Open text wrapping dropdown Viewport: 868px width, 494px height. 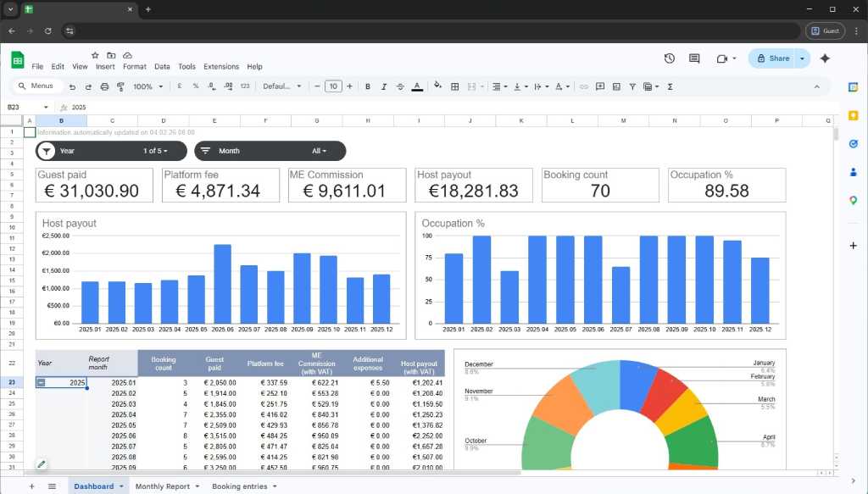(542, 86)
